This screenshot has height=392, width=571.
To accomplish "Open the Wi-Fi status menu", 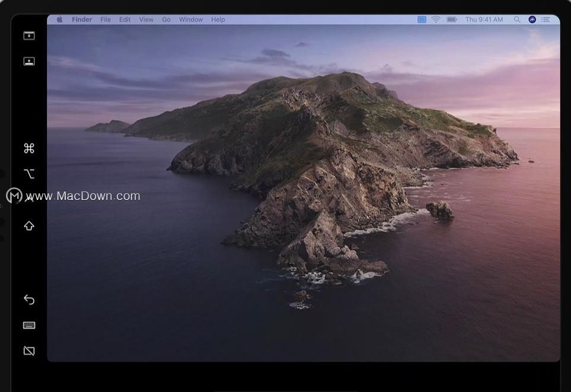I will [436, 20].
